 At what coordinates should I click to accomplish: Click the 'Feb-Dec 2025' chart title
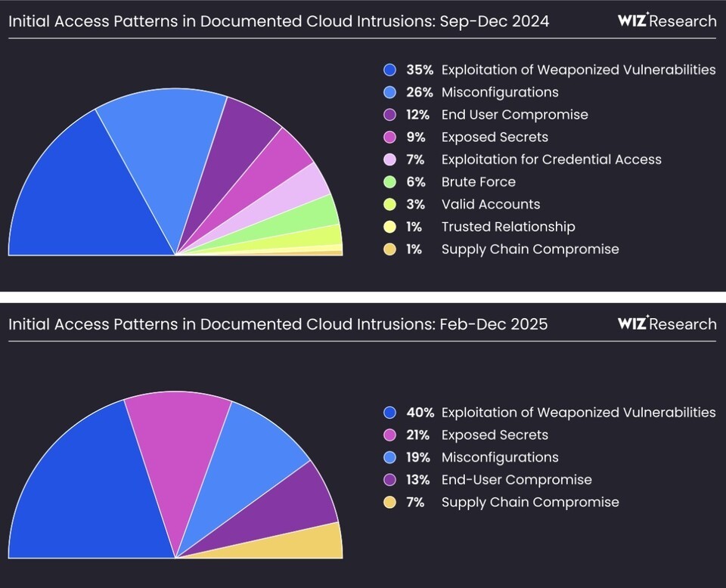(x=278, y=325)
